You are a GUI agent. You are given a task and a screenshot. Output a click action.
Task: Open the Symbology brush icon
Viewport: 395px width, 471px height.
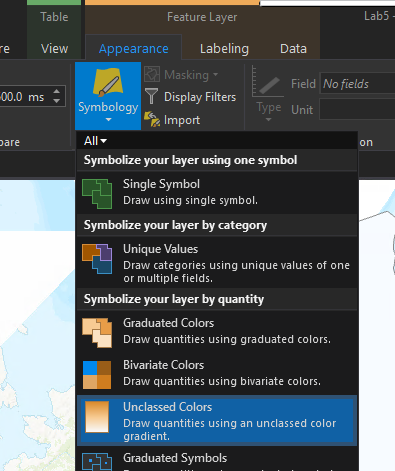[x=108, y=82]
